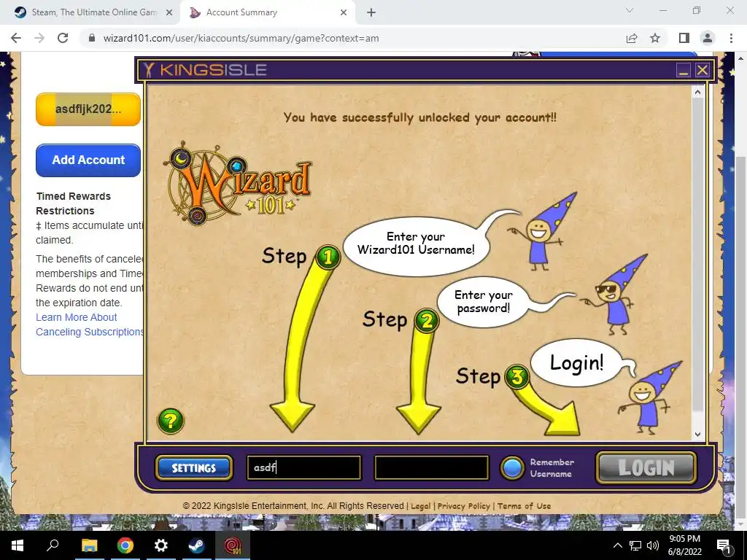Viewport: 747px width, 560px height.
Task: Open Windows Settings gear on taskbar
Action: [161, 545]
